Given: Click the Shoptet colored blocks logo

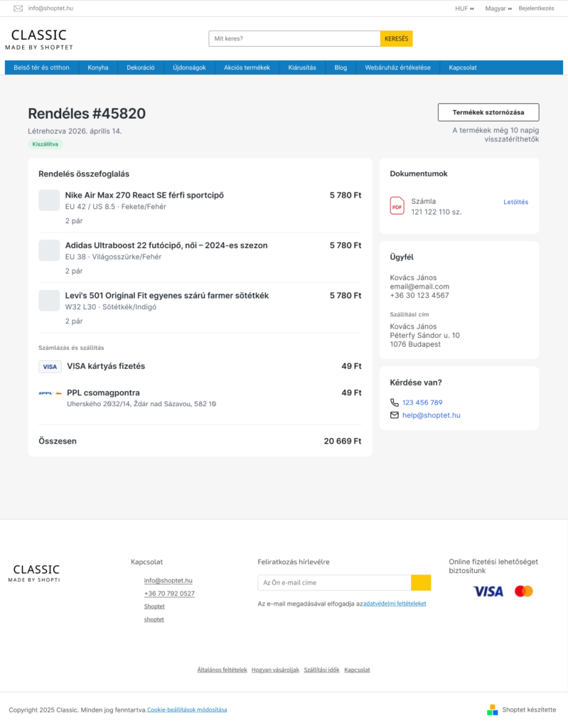Looking at the screenshot, I should [x=493, y=710].
